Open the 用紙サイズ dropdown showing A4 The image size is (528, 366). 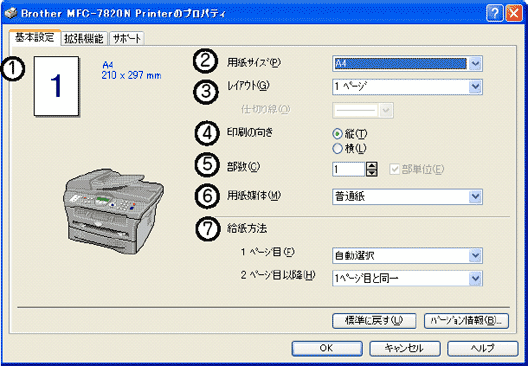[407, 63]
